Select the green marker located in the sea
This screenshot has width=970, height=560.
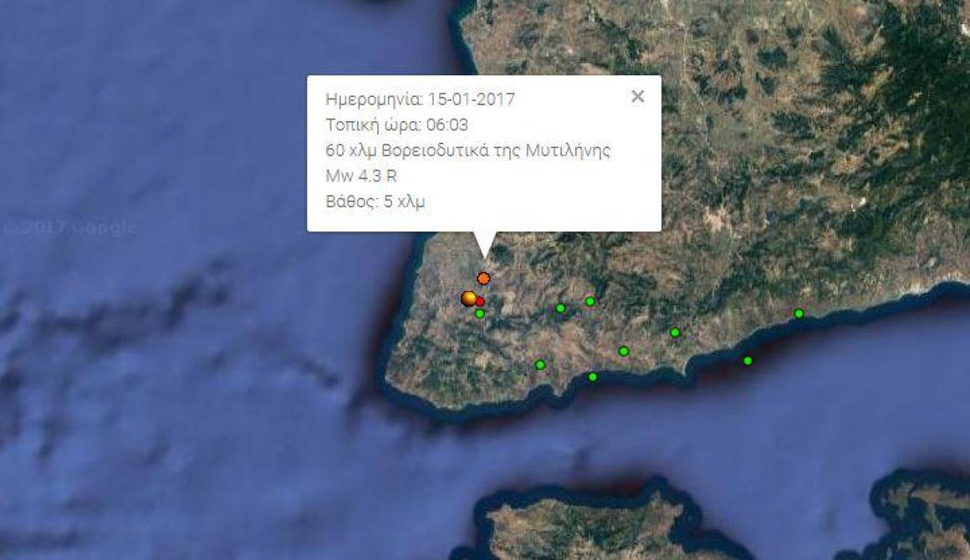748,360
